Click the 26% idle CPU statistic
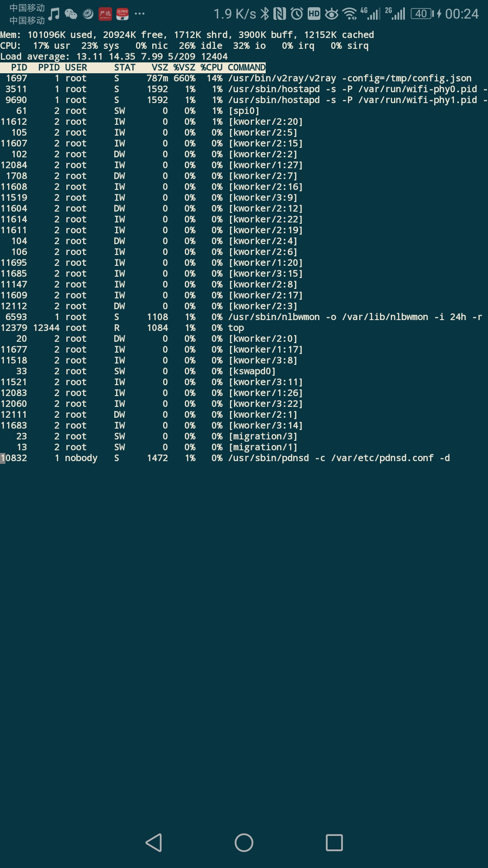The height and width of the screenshot is (868, 488). point(201,46)
